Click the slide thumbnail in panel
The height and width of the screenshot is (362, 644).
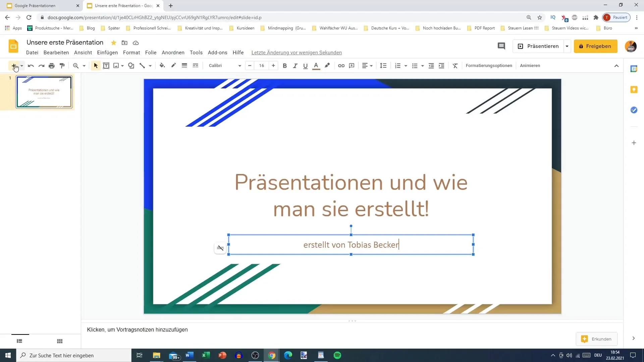44,92
